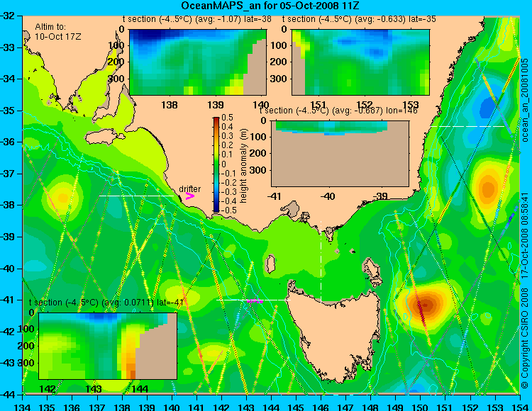This screenshot has height=411, width=532.
Task: Click the 134 longitude axis label
Action: pyautogui.click(x=23, y=406)
